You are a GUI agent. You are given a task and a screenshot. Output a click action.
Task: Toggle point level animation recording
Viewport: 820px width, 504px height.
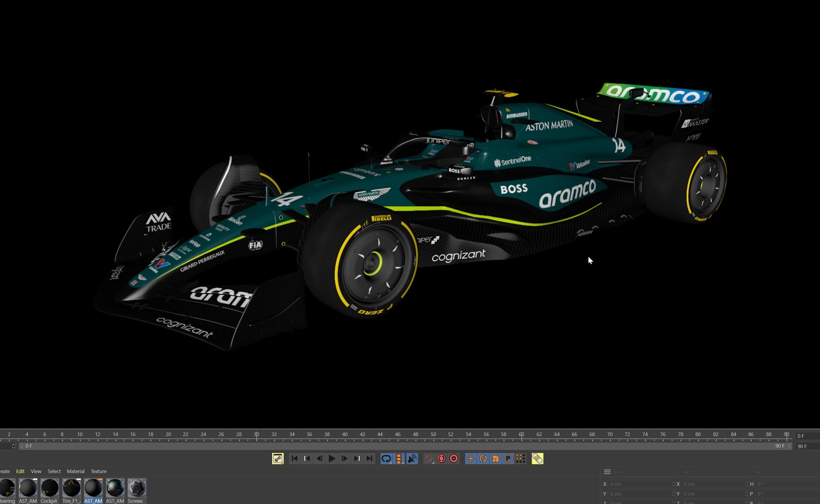[520, 459]
